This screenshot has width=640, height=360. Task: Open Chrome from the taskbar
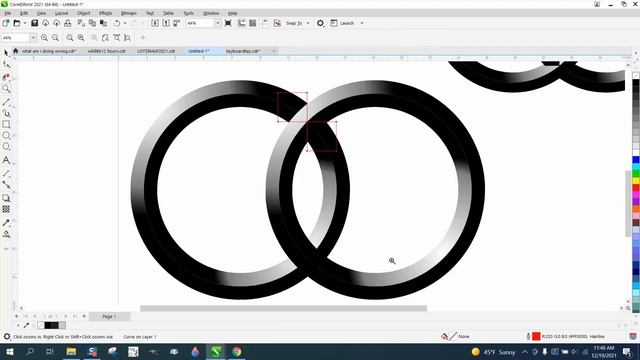click(236, 352)
